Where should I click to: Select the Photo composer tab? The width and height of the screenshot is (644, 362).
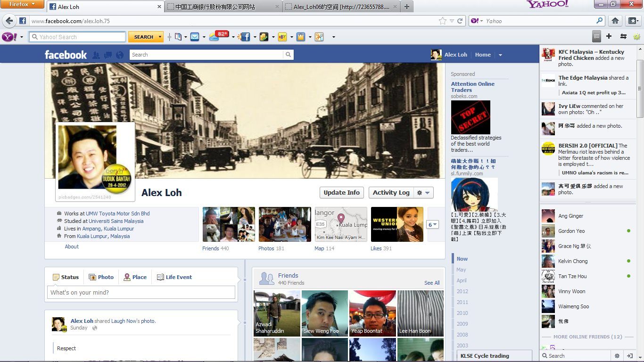pyautogui.click(x=101, y=277)
